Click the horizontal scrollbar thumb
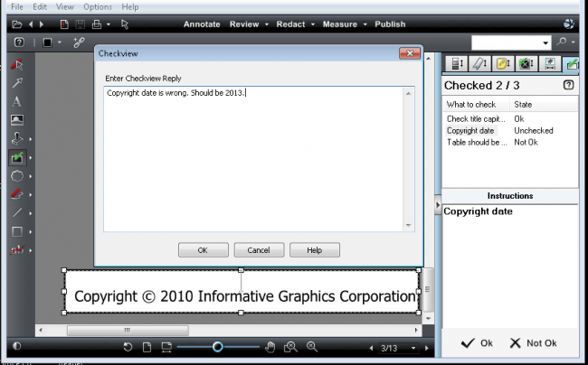Screen dimensions: 588x365 coord(128,330)
